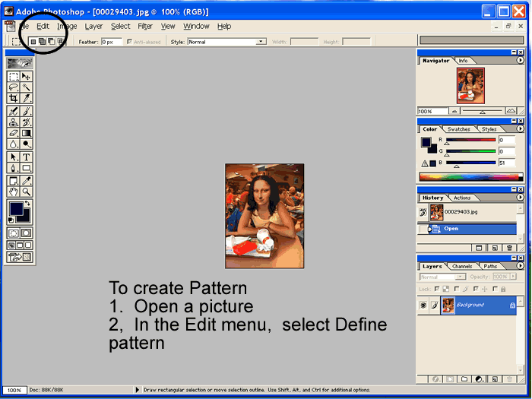
Task: Set history brush source beside Open state
Action: (x=423, y=229)
